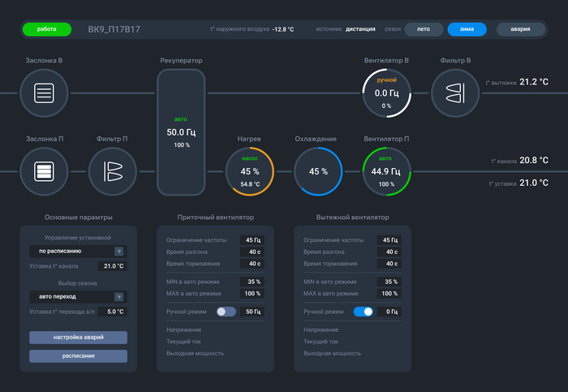
Task: Expand the Выбор сезона dropdown arrow
Action: (x=118, y=297)
